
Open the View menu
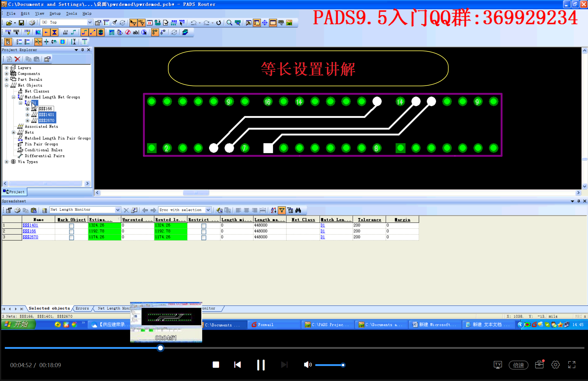[x=40, y=14]
